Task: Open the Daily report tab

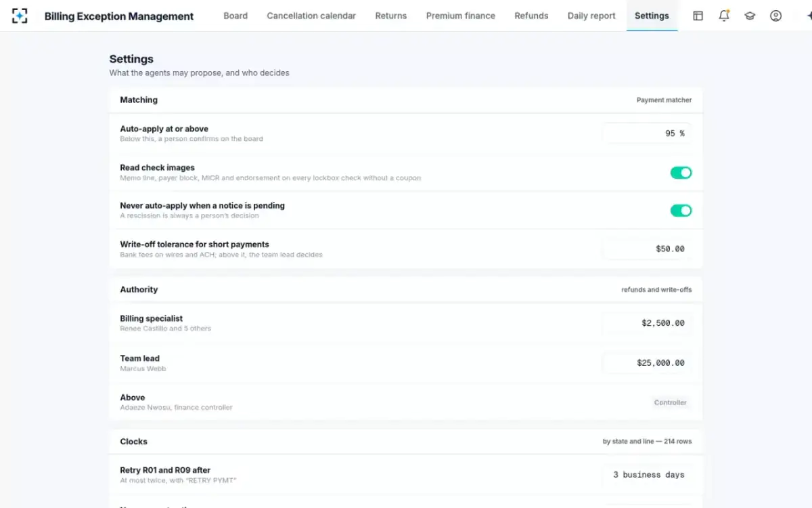Action: 591,16
